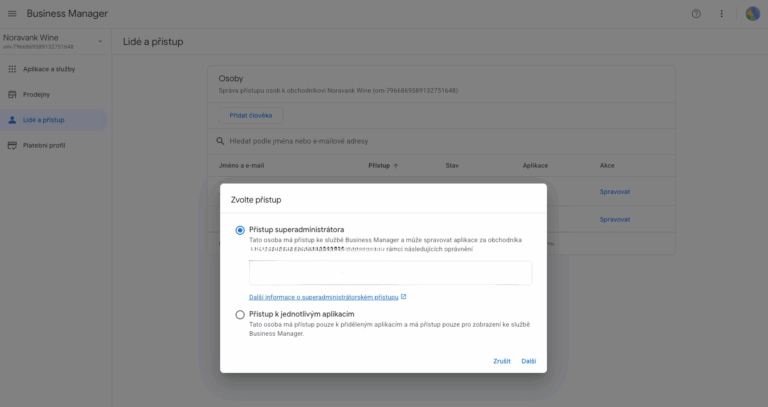
Task: Open superadministrator access info link
Action: [x=324, y=297]
